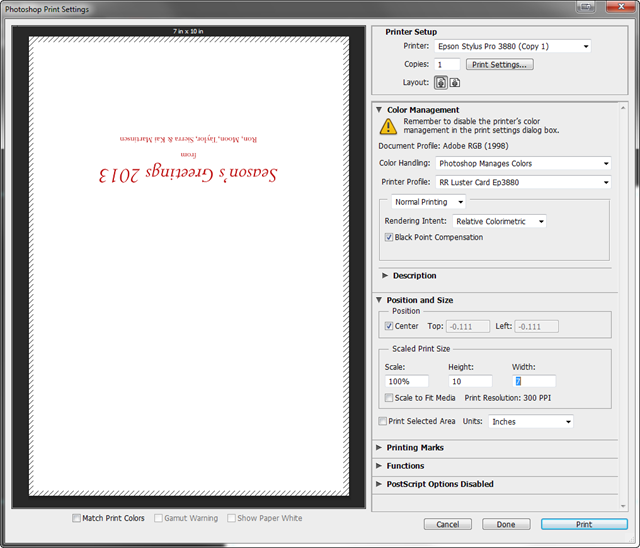Viewport: 640px width, 548px height.
Task: Close the Photoshop Print Settings dialog
Action: tap(621, 7)
